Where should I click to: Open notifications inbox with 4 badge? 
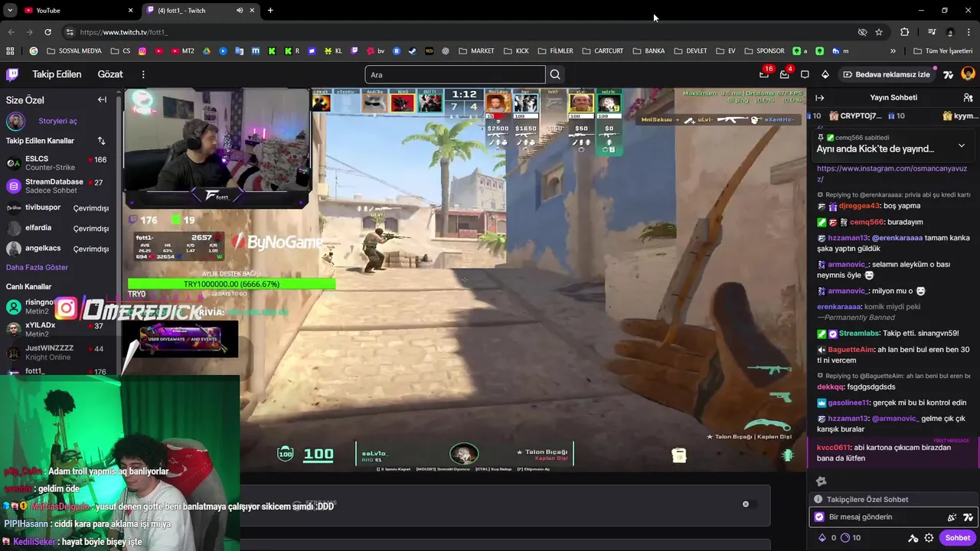click(784, 74)
